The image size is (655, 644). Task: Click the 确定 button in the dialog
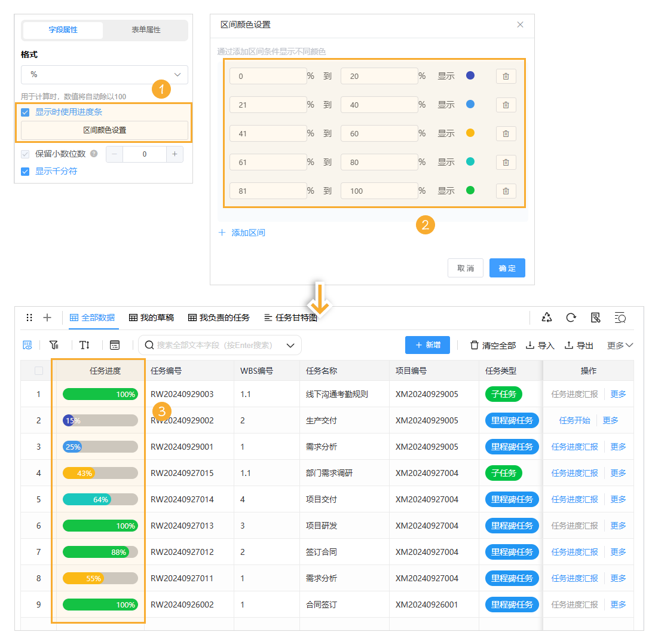click(x=507, y=268)
